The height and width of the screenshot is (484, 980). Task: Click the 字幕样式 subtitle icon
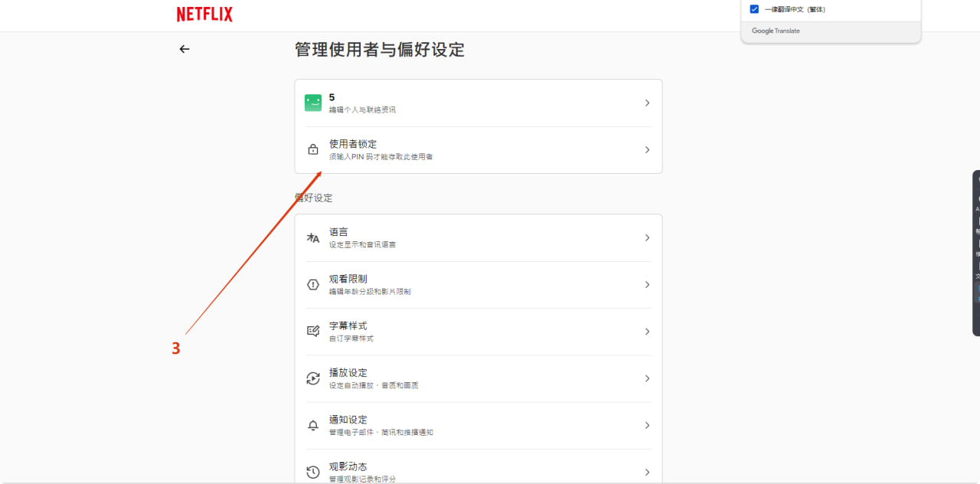[313, 332]
